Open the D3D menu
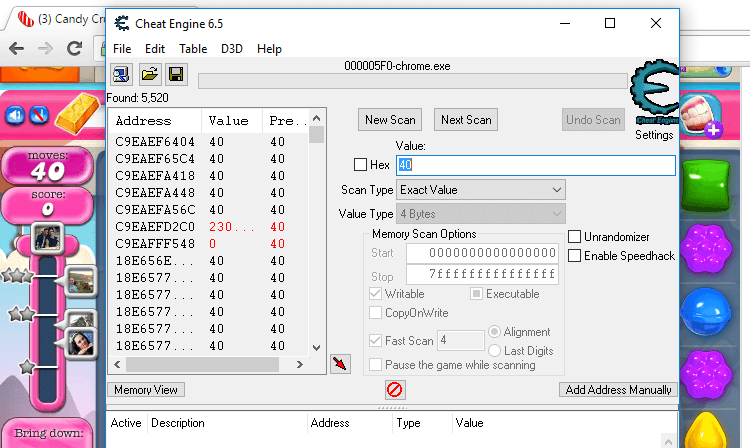Screen dimensions: 750x448 [x=232, y=49]
